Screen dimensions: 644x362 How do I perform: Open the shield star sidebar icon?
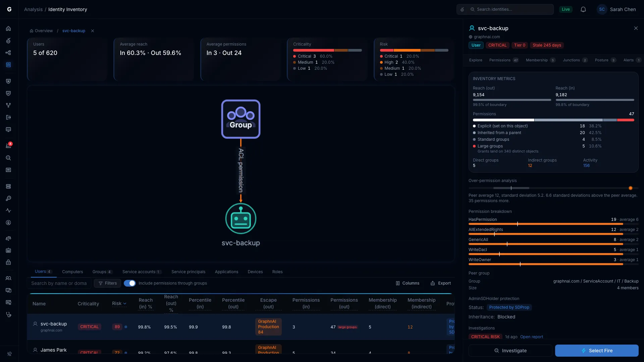pyautogui.click(x=8, y=81)
